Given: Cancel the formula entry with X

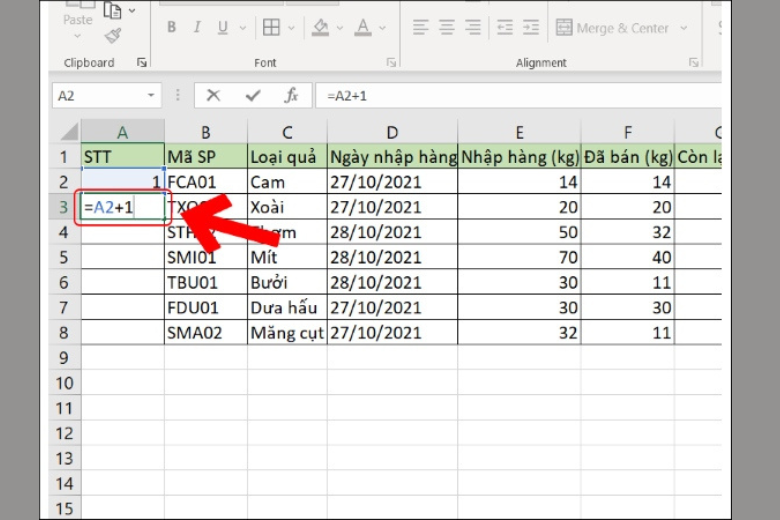Looking at the screenshot, I should coord(213,96).
